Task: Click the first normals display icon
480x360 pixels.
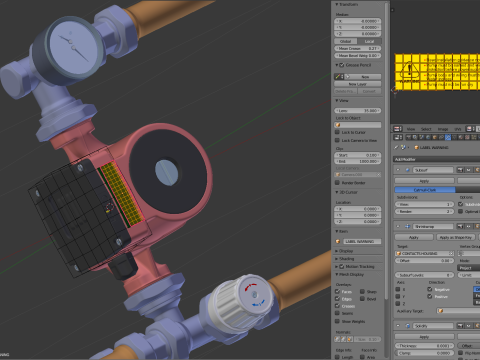Action: click(x=337, y=339)
